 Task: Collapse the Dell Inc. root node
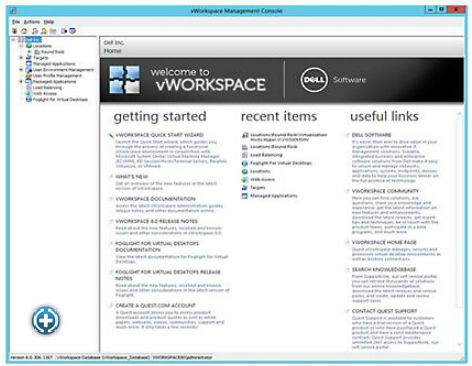coord(13,40)
